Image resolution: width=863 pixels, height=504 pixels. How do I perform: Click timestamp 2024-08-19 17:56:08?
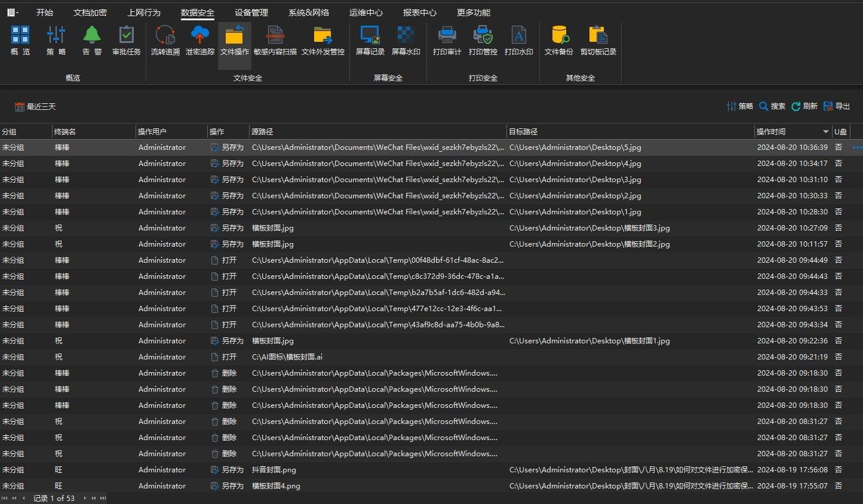pos(792,469)
